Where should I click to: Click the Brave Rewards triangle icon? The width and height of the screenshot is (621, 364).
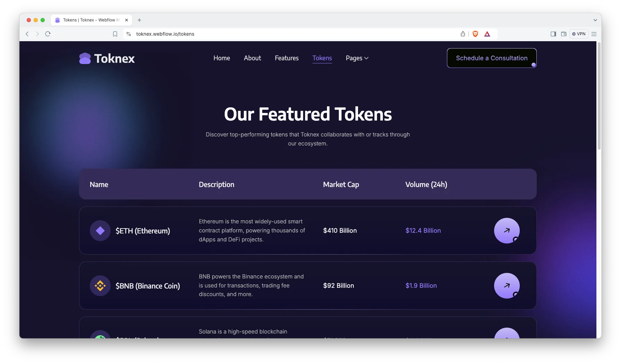(487, 34)
